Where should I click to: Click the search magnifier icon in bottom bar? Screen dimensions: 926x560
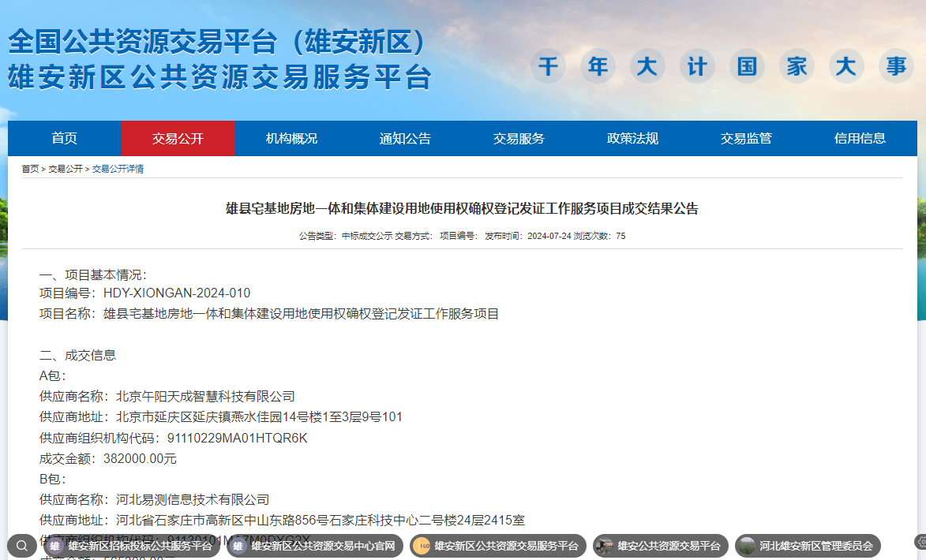[x=21, y=546]
